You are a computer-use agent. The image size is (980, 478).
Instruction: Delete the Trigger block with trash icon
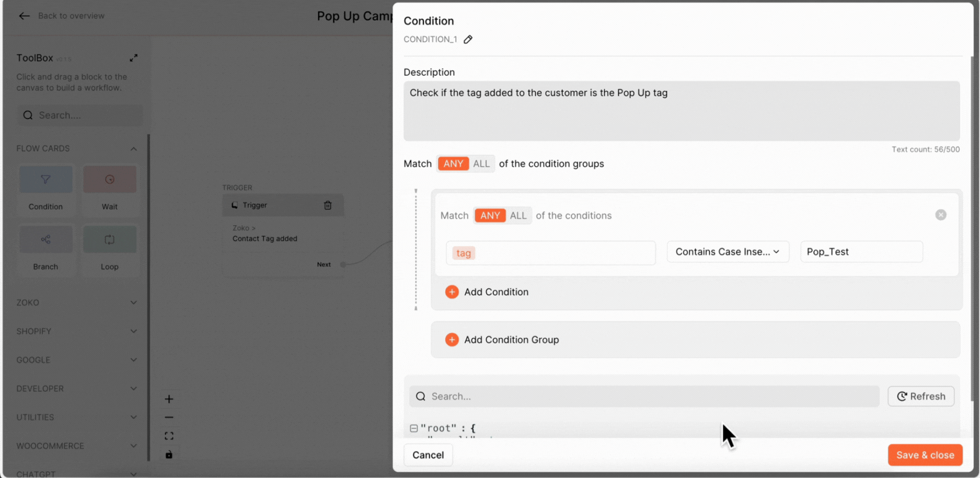[x=328, y=205]
